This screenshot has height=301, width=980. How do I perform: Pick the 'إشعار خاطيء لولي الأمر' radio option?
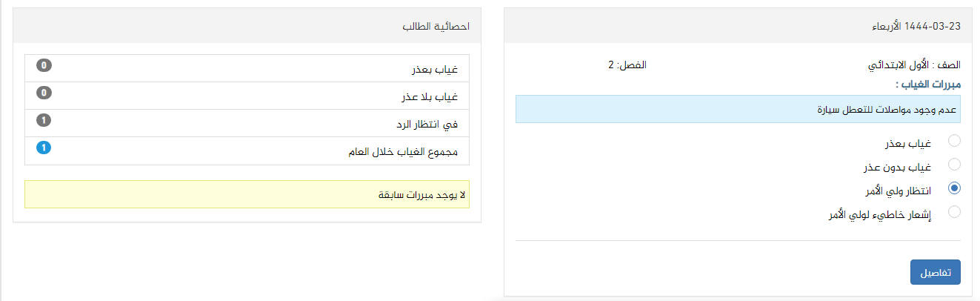click(954, 212)
